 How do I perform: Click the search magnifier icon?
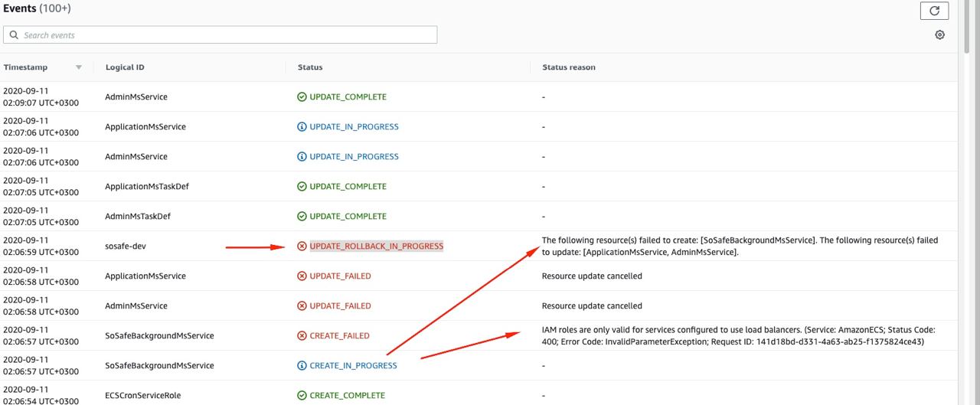tap(14, 35)
